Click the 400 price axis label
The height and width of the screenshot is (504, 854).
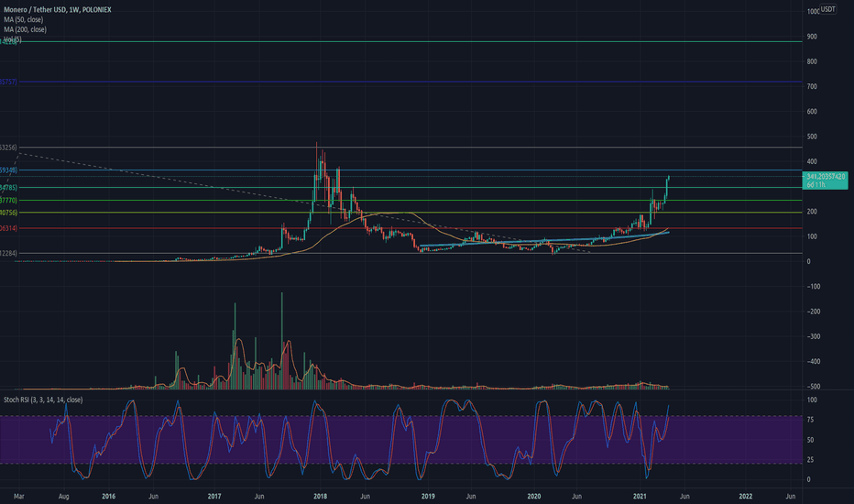tap(812, 162)
